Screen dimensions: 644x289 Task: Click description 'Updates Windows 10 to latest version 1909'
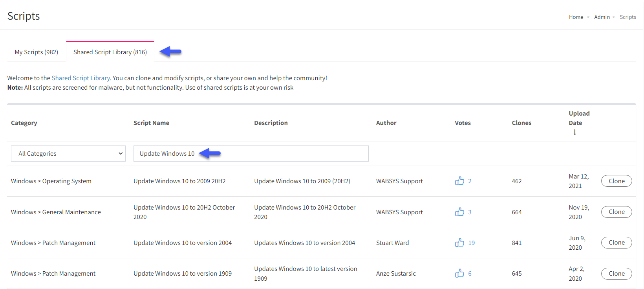click(x=306, y=273)
